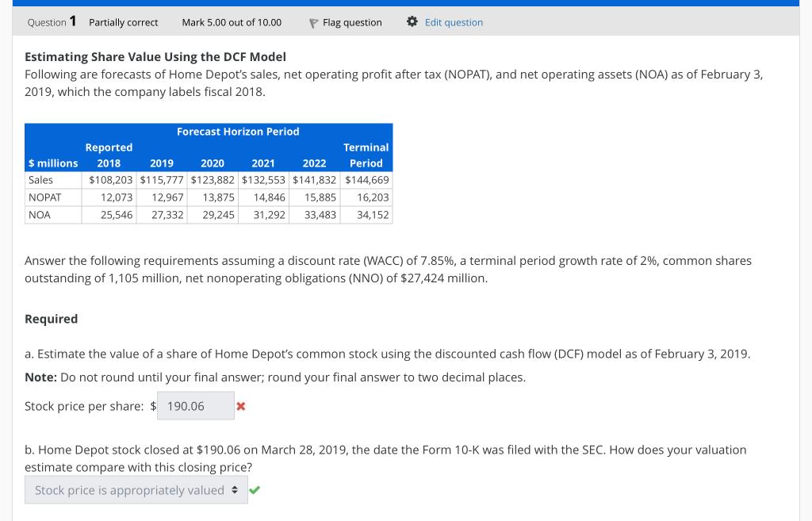Select the Sales 2021 value $132,553
This screenshot has height=521, width=812.
pyautogui.click(x=263, y=180)
